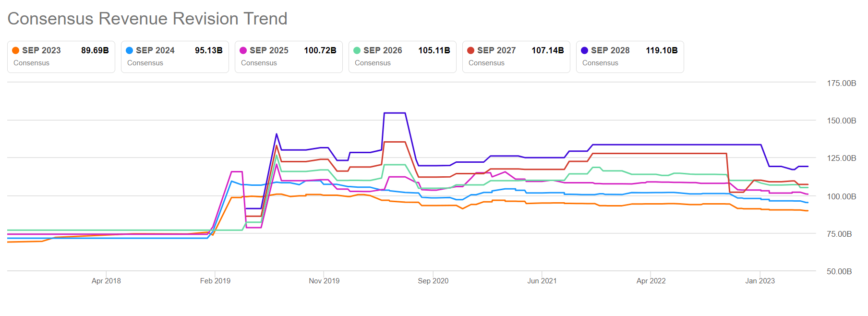868x316 pixels.
Task: Click the purple SEP 2028 legend dot
Action: pyautogui.click(x=585, y=50)
